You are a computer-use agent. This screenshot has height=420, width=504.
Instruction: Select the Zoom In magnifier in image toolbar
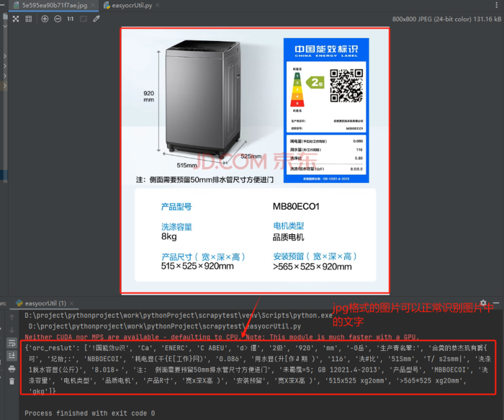click(x=45, y=18)
